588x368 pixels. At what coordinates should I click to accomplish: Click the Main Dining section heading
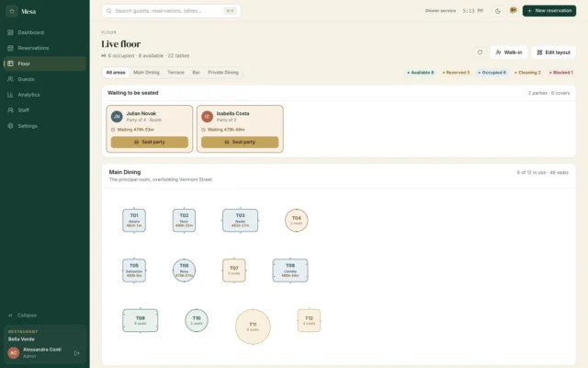pyautogui.click(x=125, y=172)
